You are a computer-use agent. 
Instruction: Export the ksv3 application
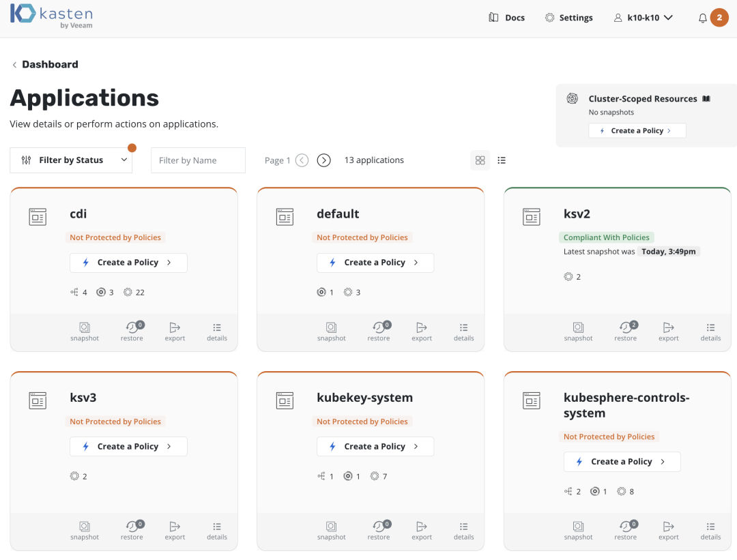point(175,531)
